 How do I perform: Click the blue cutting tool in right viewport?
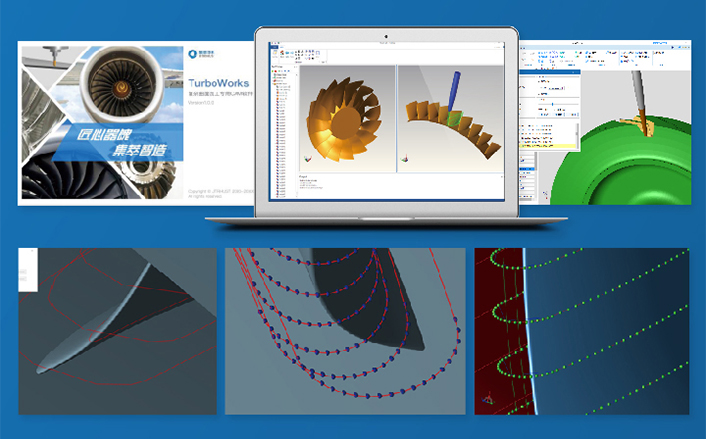[456, 91]
